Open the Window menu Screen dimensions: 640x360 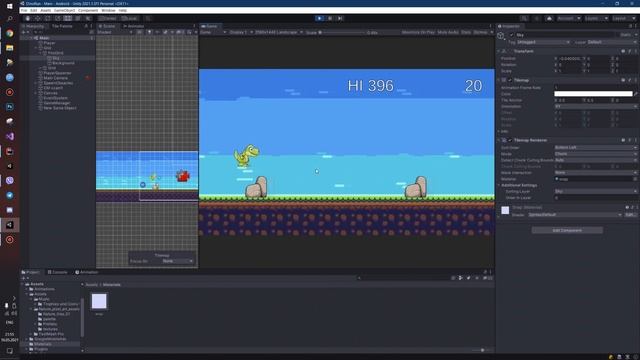[108, 10]
